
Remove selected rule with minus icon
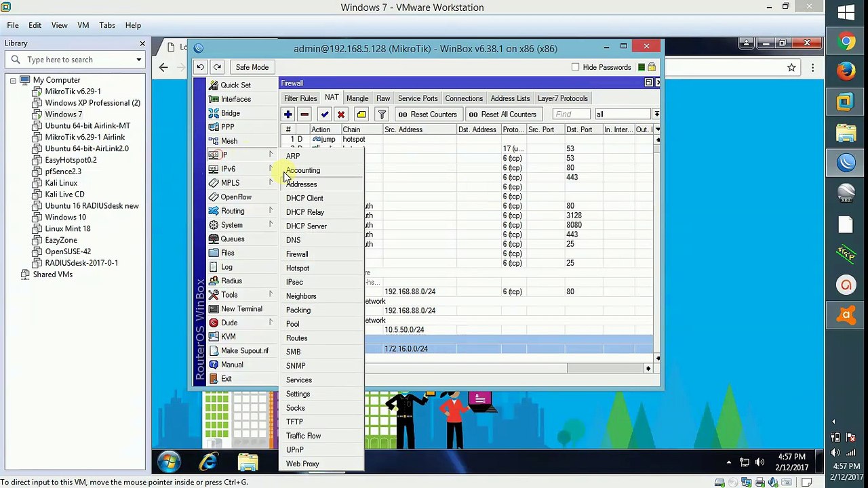point(304,115)
